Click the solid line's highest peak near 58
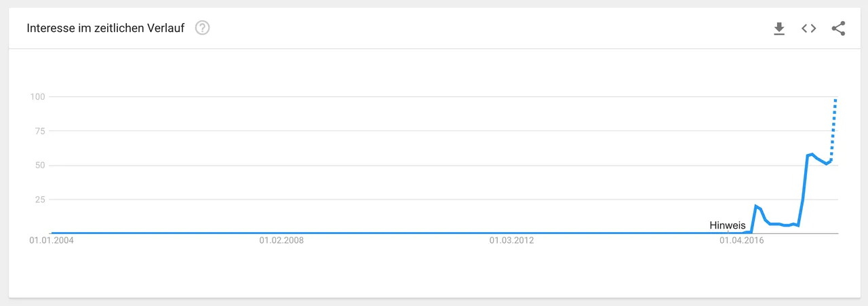 pos(812,155)
